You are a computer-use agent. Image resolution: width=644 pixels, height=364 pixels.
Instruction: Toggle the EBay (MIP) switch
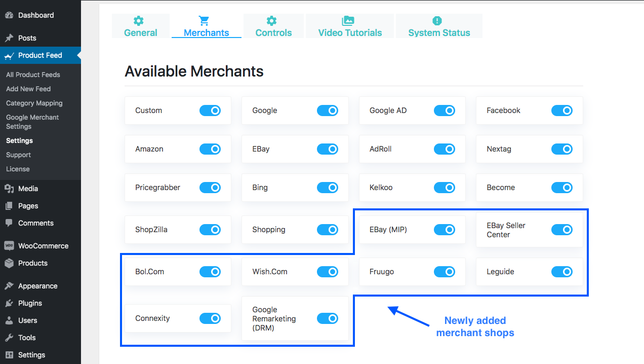(445, 230)
